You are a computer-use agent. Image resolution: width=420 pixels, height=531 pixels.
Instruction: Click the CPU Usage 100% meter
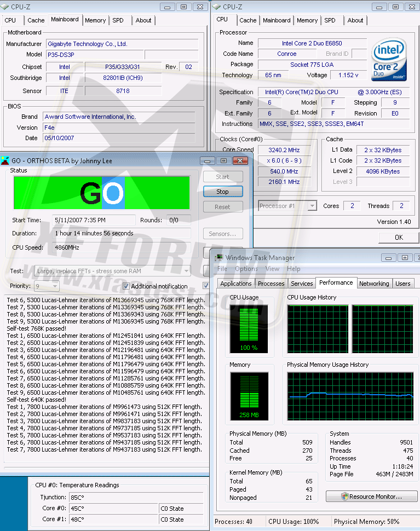coord(249,329)
